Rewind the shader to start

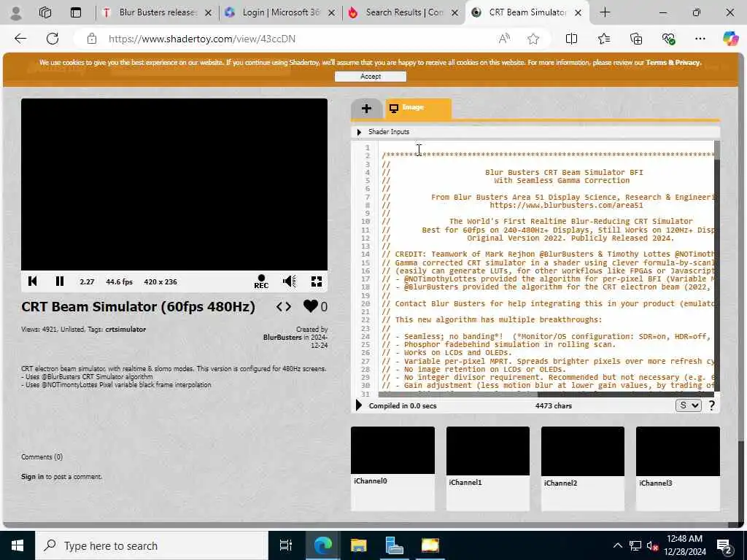click(x=32, y=281)
